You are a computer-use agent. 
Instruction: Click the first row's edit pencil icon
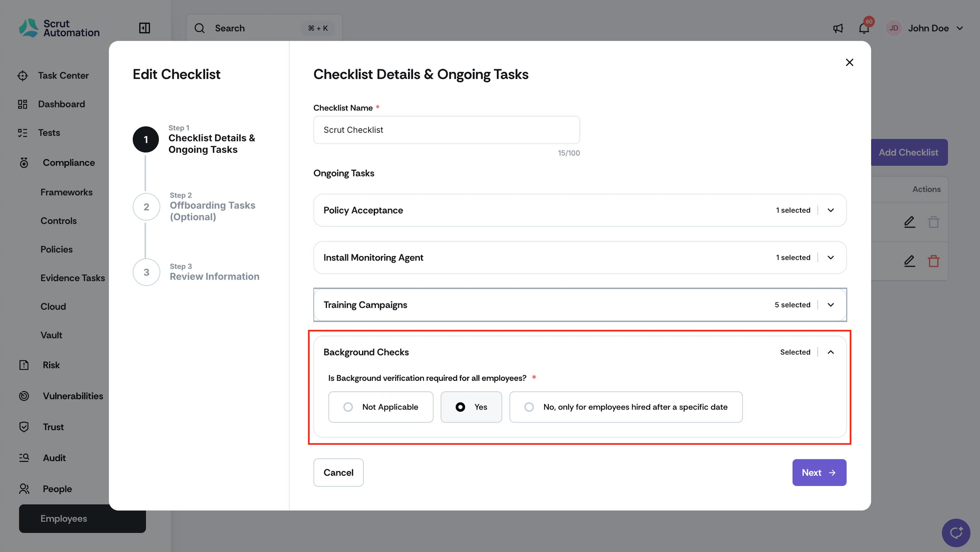click(x=910, y=222)
